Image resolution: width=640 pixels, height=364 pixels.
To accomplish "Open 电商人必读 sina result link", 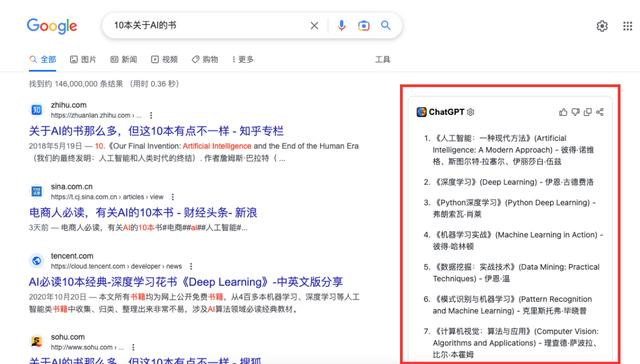I will point(143,213).
